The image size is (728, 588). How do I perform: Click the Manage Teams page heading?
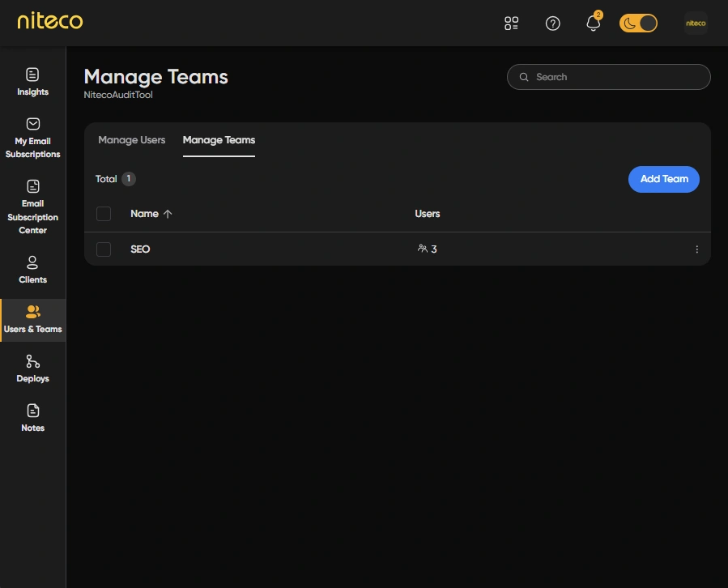click(156, 77)
